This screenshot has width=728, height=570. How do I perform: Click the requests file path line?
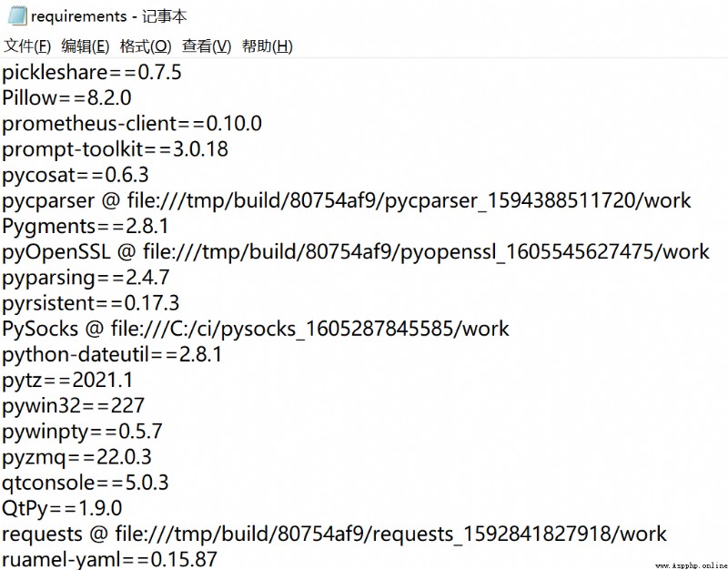334,534
